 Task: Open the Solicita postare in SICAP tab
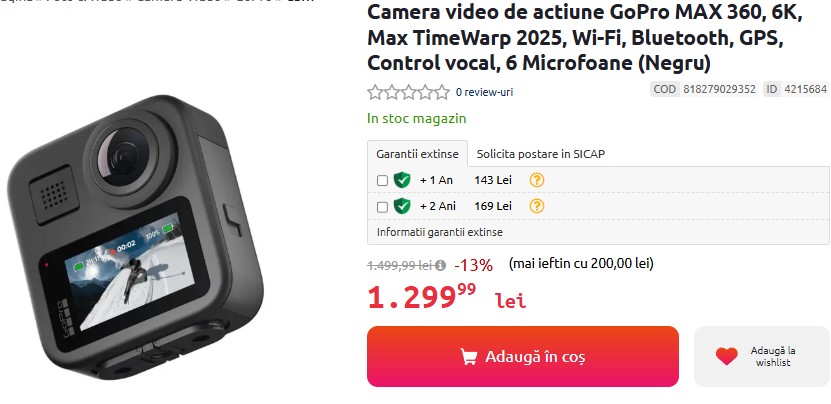[x=541, y=154]
